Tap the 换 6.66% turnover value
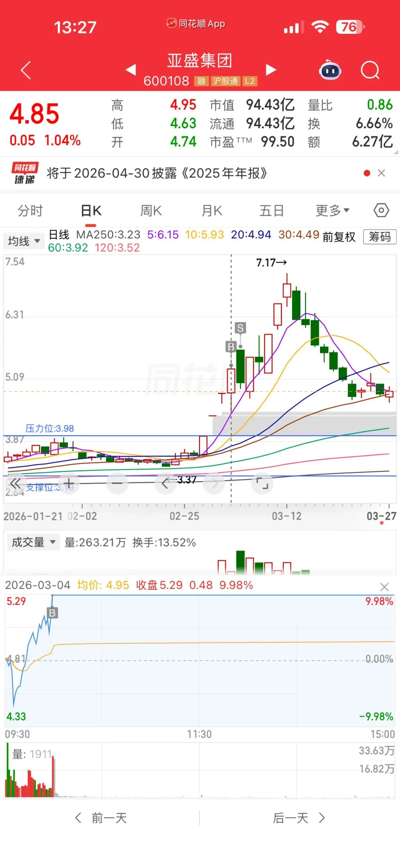 coord(374,123)
